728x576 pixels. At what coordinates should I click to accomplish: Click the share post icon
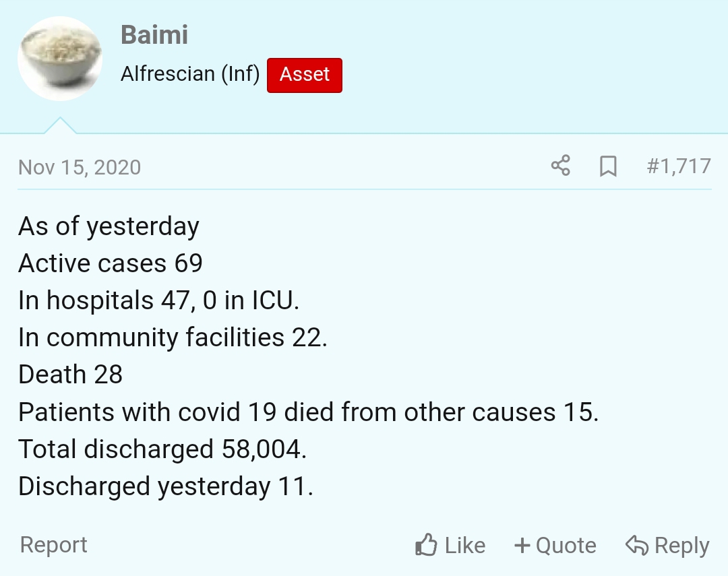pyautogui.click(x=560, y=166)
